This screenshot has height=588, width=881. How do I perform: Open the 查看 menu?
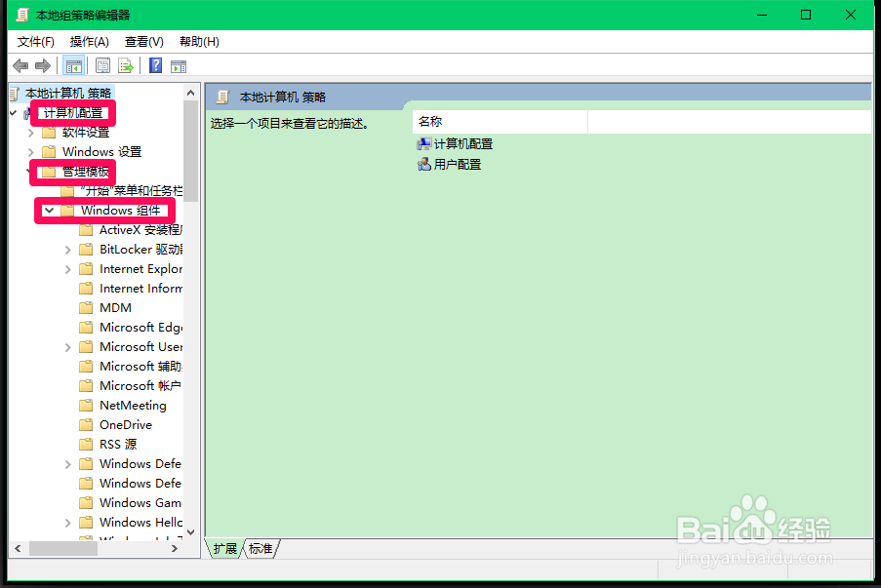point(142,41)
